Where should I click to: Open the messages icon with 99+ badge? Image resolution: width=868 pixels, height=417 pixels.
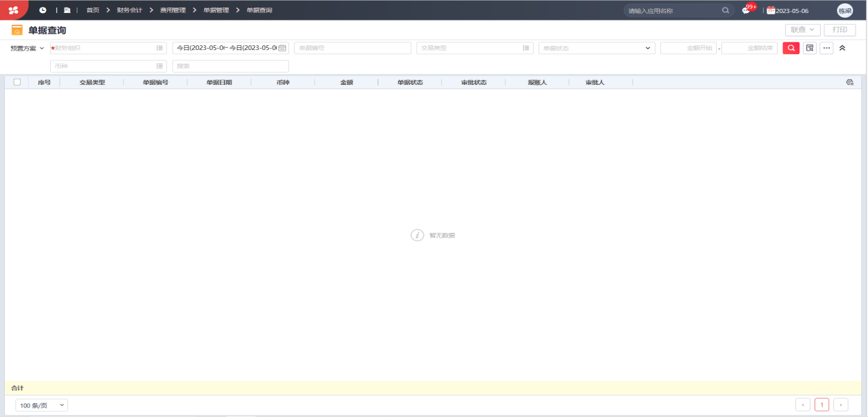(746, 10)
